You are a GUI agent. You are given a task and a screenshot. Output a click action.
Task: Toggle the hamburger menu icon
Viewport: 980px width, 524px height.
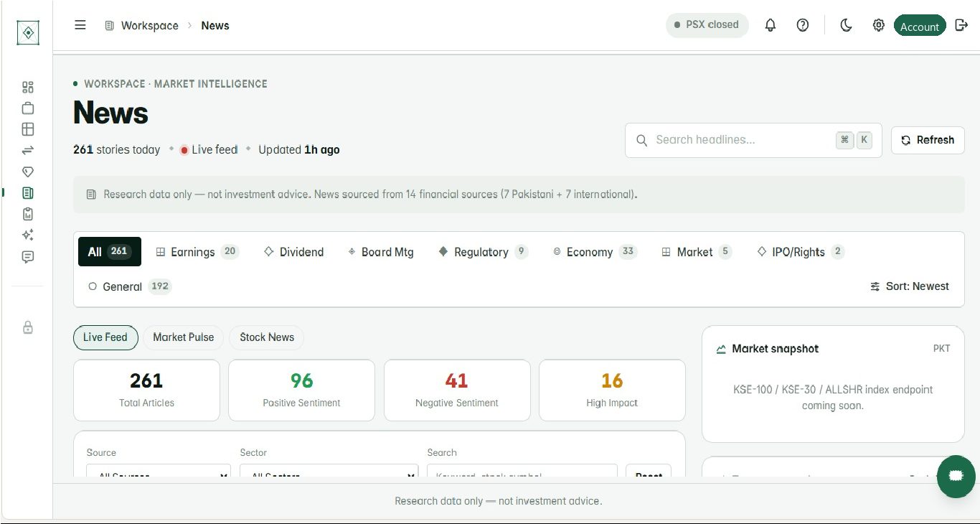pos(80,25)
